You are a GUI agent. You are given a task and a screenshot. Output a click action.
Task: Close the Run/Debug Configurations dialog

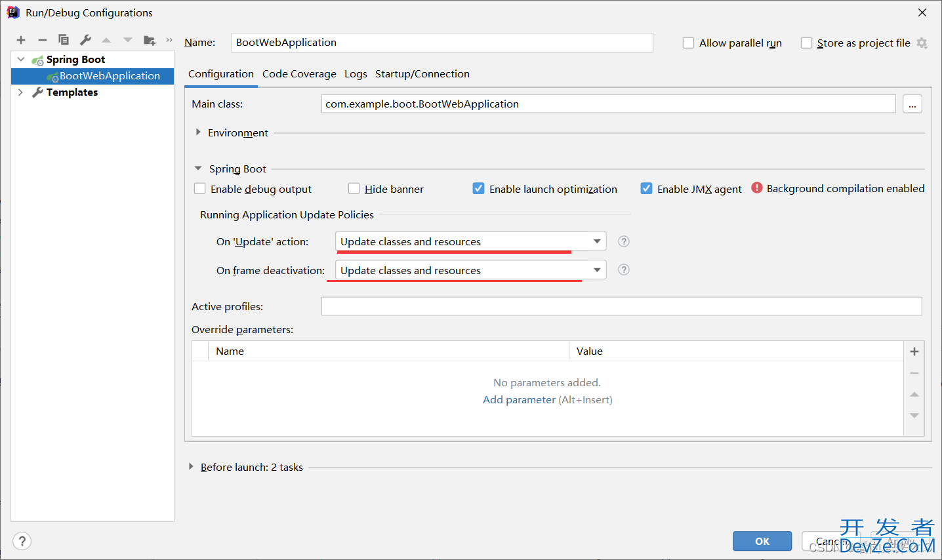point(922,12)
